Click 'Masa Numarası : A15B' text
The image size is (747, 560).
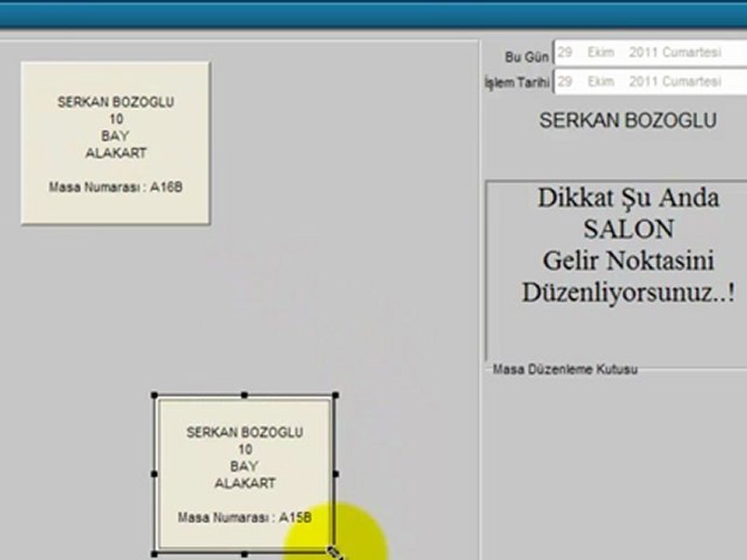[245, 517]
